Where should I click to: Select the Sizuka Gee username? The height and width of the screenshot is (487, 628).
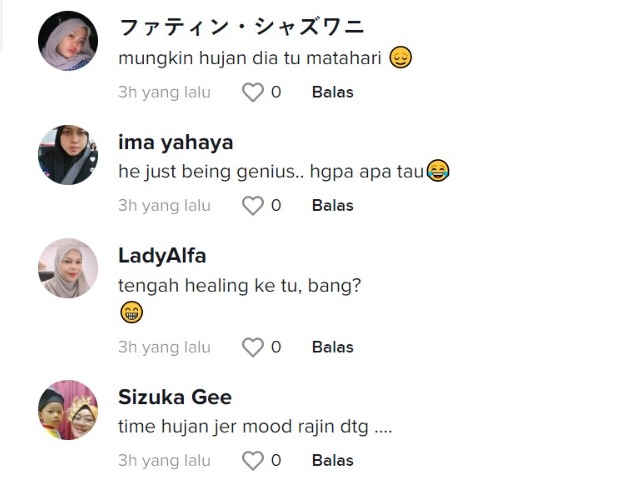[175, 398]
